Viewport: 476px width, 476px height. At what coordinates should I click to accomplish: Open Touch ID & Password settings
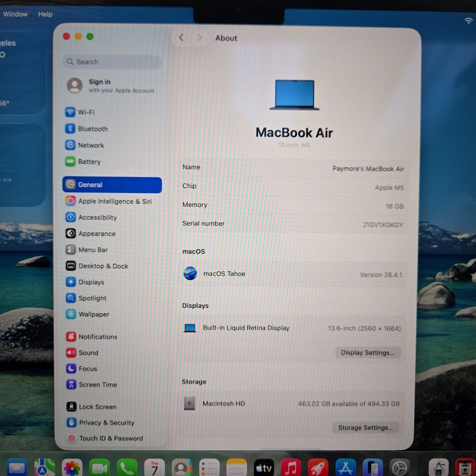tap(105, 438)
